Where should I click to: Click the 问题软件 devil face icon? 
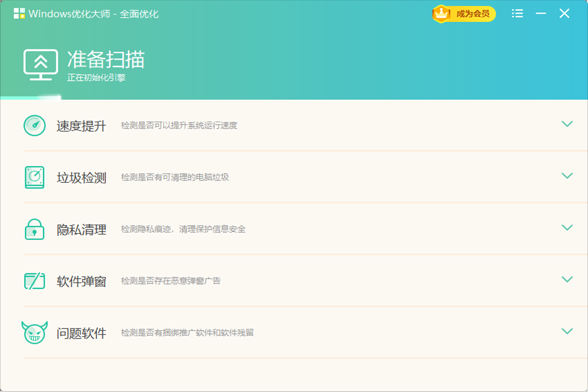click(x=34, y=332)
